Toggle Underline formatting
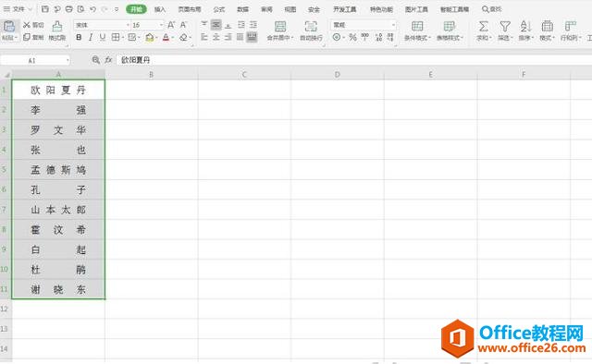Viewport: 592px width, 364px height. click(x=103, y=37)
